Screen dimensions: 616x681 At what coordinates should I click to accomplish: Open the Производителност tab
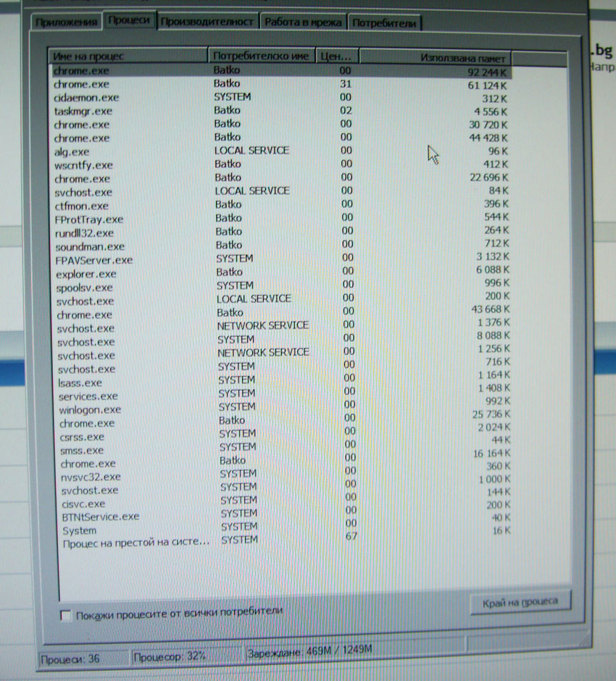point(207,22)
